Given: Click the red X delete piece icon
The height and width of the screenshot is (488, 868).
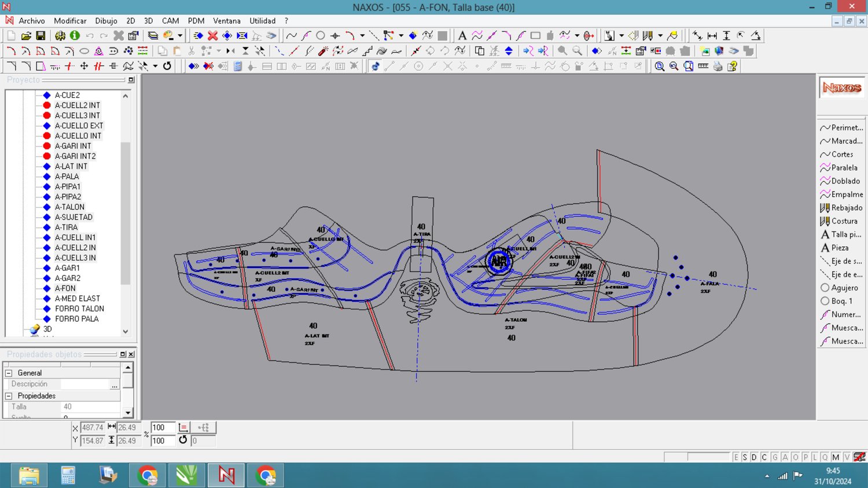Looking at the screenshot, I should pyautogui.click(x=212, y=36).
